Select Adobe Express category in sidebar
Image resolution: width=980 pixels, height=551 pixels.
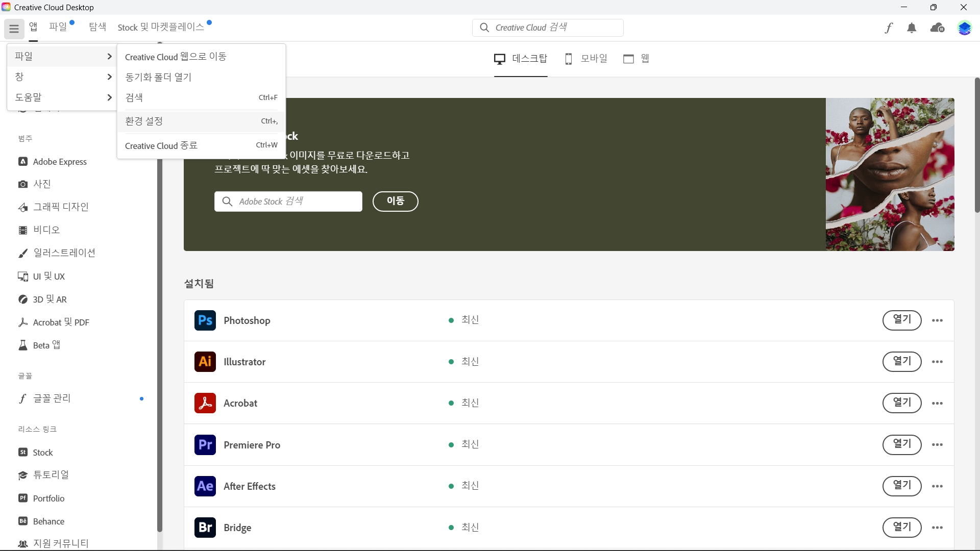pyautogui.click(x=53, y=162)
